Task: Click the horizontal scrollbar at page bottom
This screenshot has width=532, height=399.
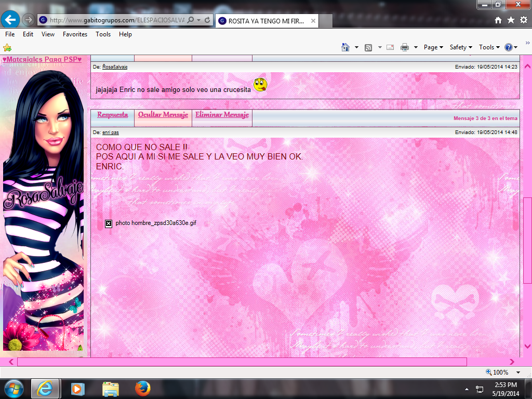Action: pos(242,362)
